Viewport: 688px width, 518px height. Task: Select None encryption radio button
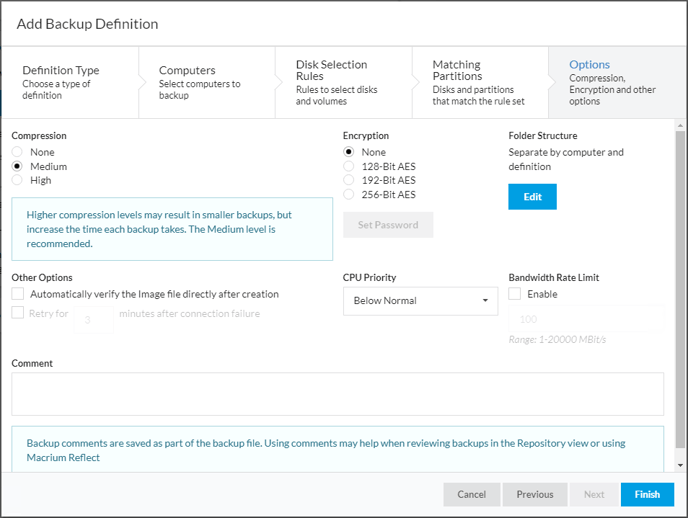point(349,152)
